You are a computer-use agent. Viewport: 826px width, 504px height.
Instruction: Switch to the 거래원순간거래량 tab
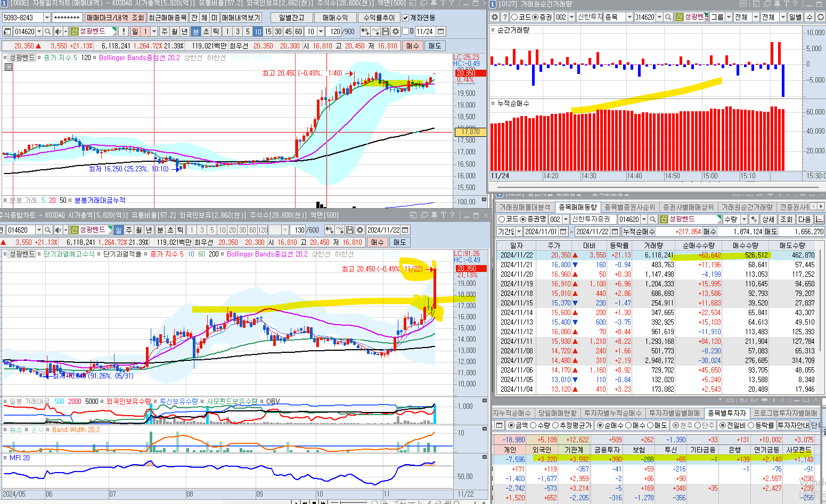(746, 207)
